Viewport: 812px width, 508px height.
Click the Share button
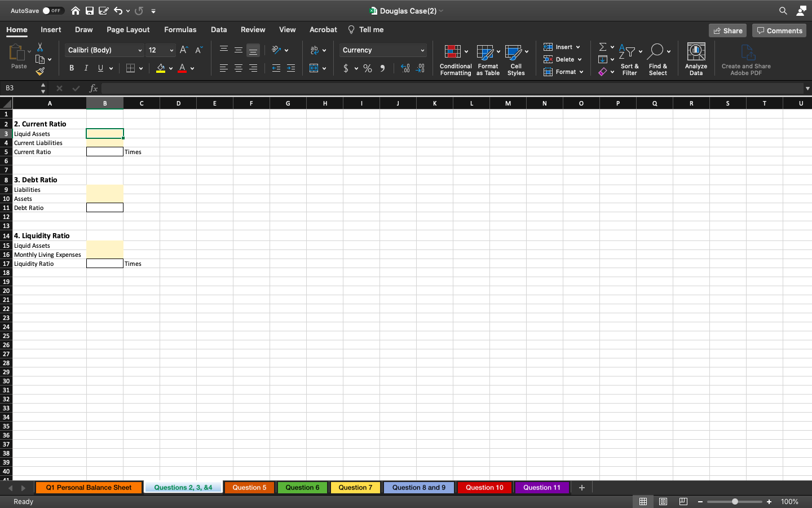[727, 30]
